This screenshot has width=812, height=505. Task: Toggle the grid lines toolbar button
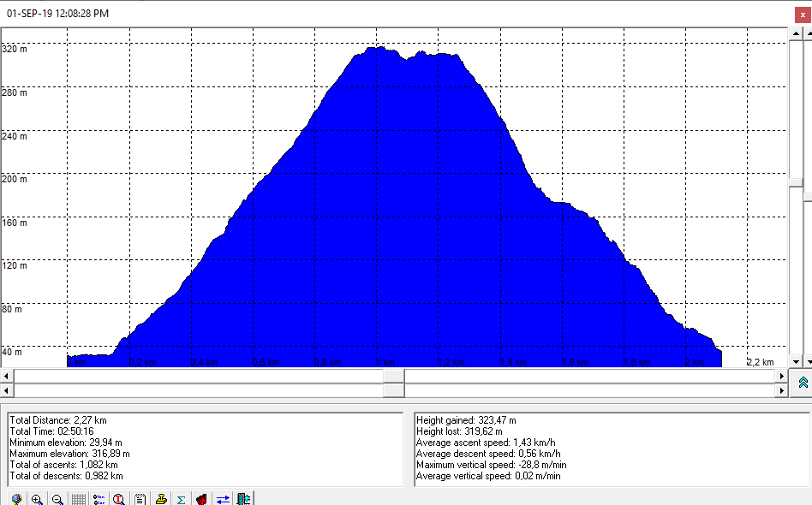click(78, 499)
